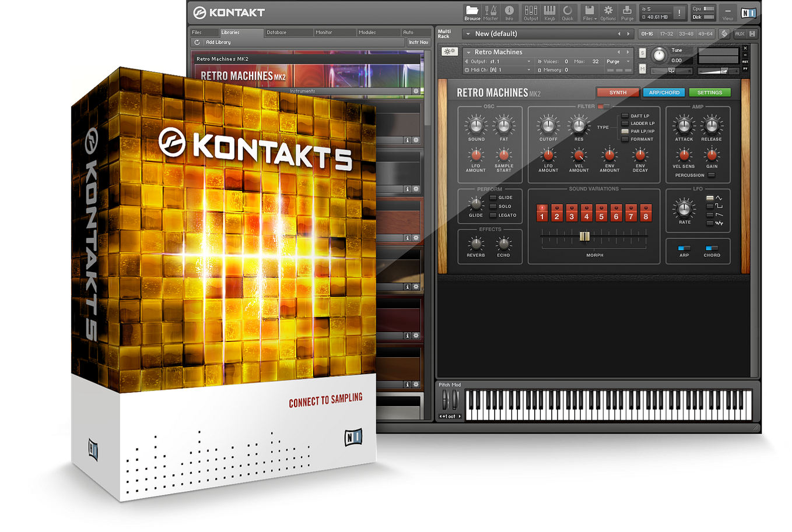This screenshot has height=532, width=792.
Task: Open the Retro Machines instrument wrench edit button
Action: coord(449,52)
